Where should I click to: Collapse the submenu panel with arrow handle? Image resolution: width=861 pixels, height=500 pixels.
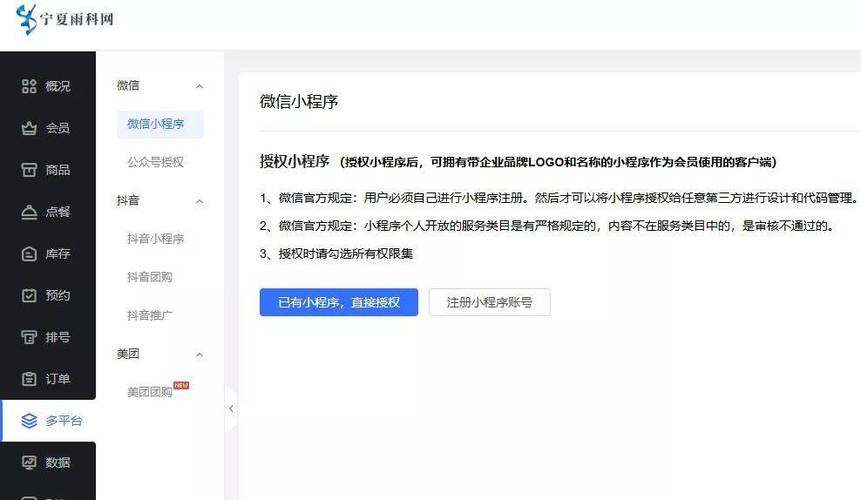[x=231, y=408]
